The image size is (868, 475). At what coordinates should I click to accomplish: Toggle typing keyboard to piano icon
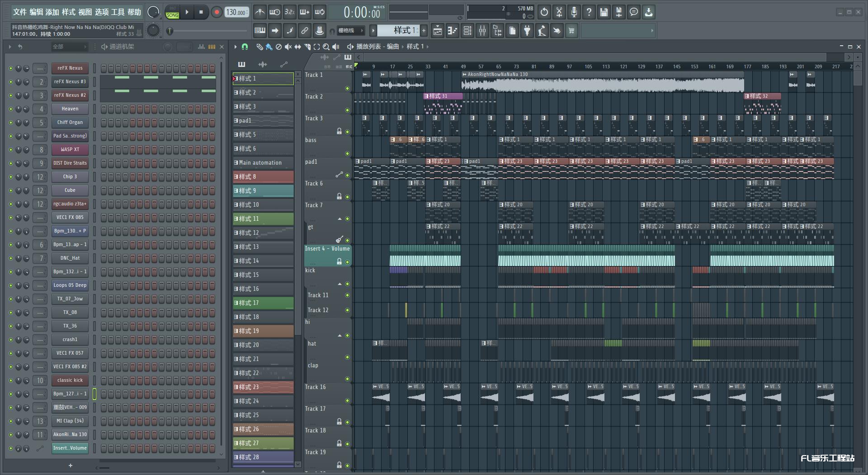click(260, 31)
